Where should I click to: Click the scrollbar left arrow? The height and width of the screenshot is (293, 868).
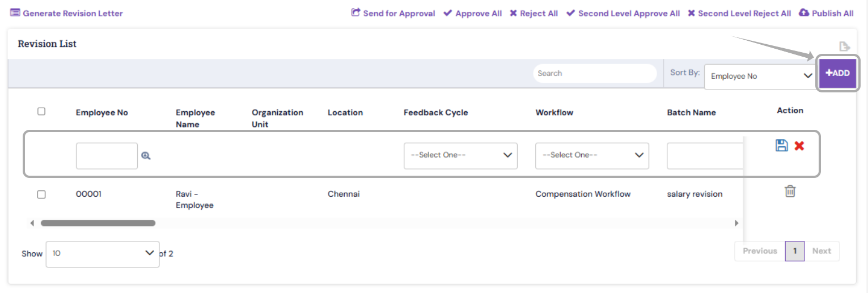pyautogui.click(x=32, y=223)
